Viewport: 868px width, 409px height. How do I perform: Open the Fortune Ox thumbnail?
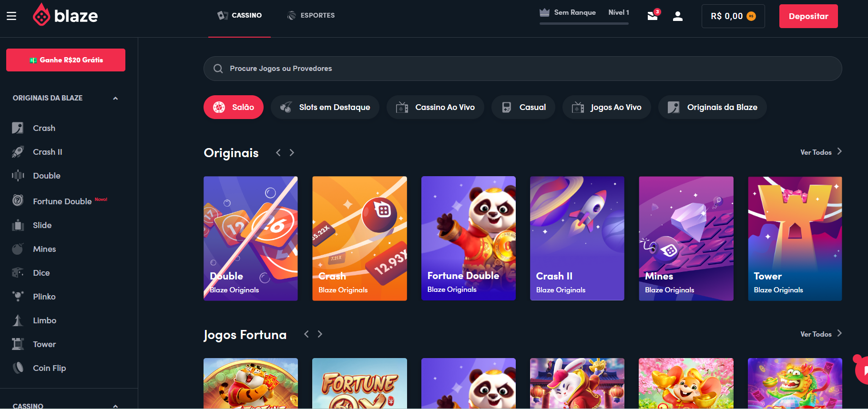[x=359, y=383]
